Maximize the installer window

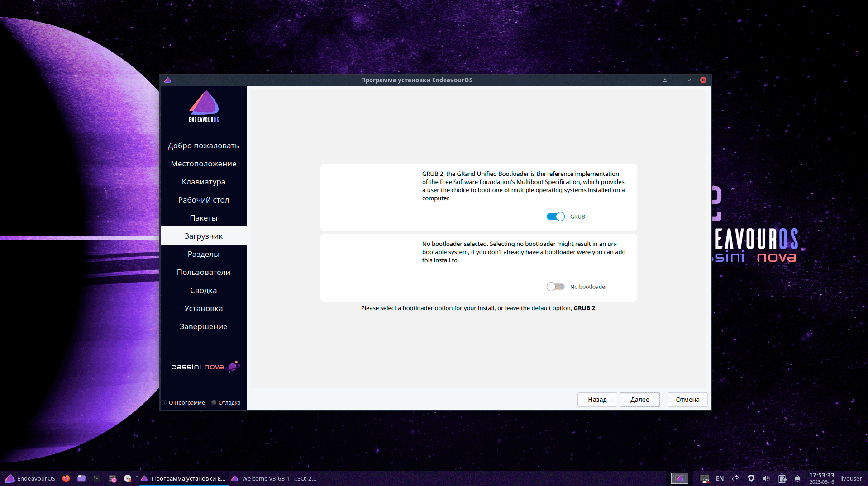690,80
